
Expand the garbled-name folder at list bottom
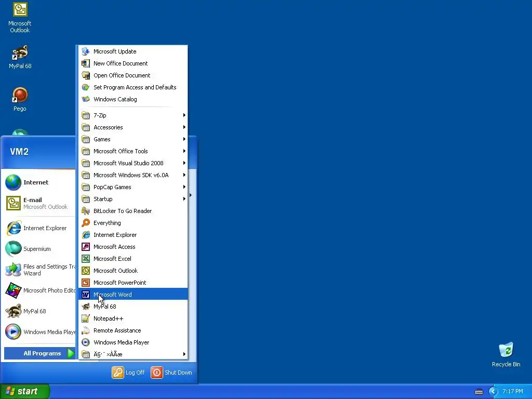(132, 354)
